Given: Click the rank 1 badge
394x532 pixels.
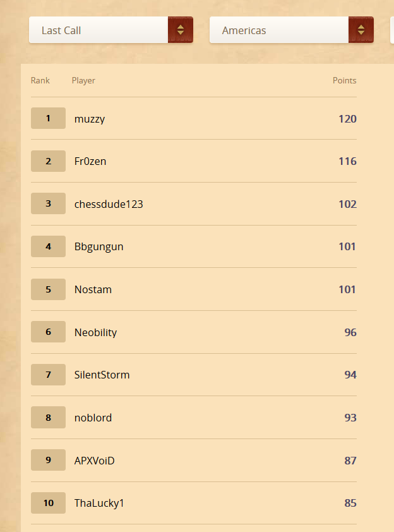Looking at the screenshot, I should (48, 118).
